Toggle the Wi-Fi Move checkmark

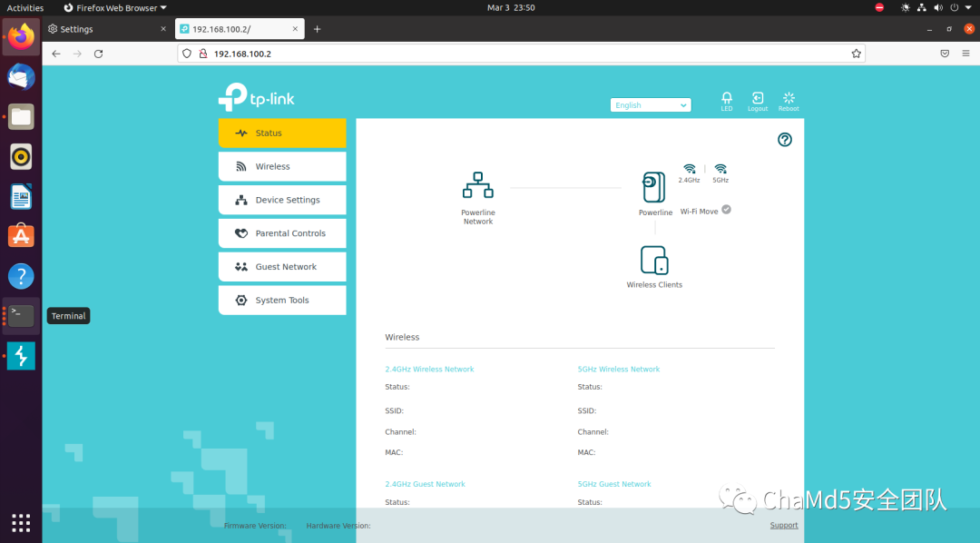click(726, 210)
